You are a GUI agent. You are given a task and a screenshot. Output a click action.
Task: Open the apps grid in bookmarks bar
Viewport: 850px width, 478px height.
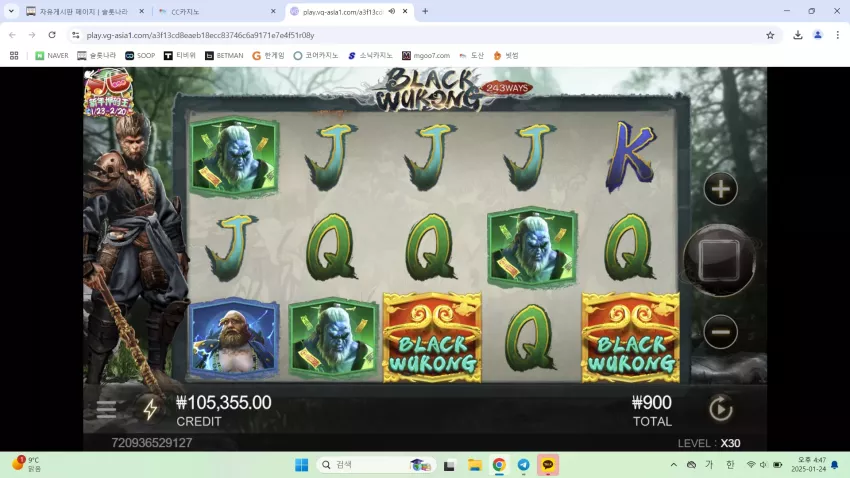14,55
